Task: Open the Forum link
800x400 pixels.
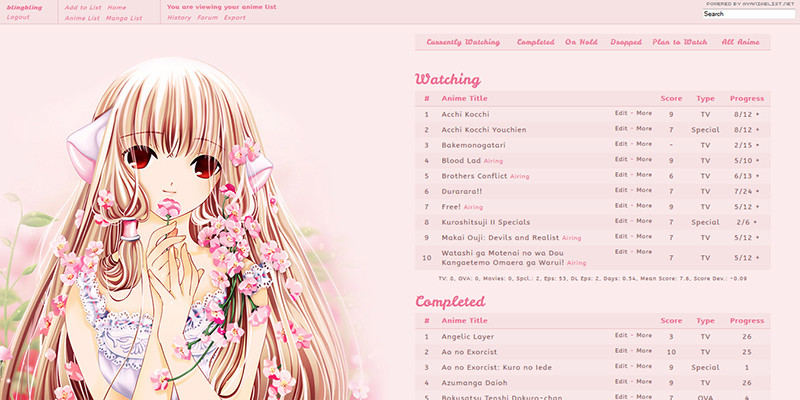Action: coord(208,18)
